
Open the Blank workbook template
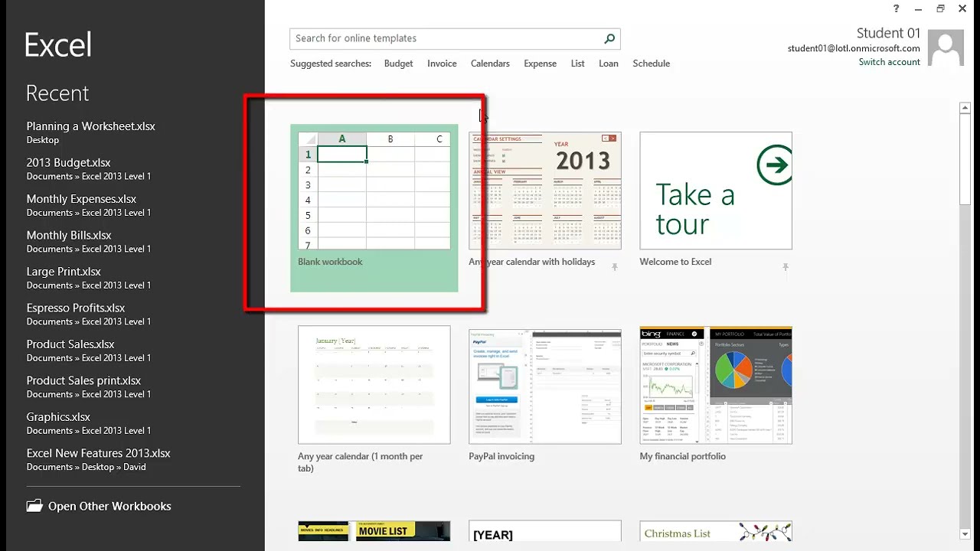(x=374, y=191)
